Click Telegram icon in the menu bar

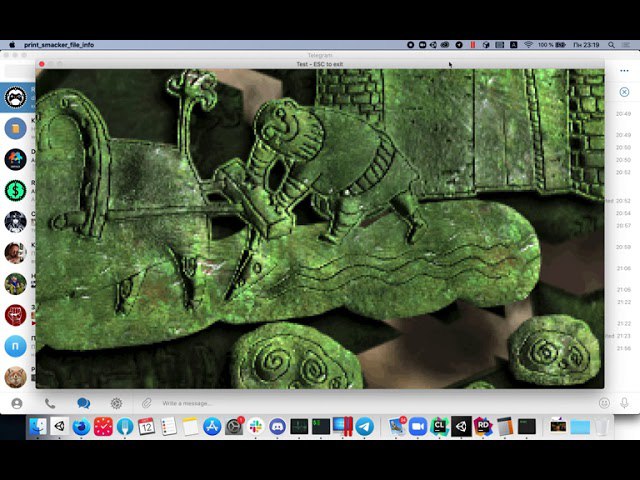tap(459, 45)
